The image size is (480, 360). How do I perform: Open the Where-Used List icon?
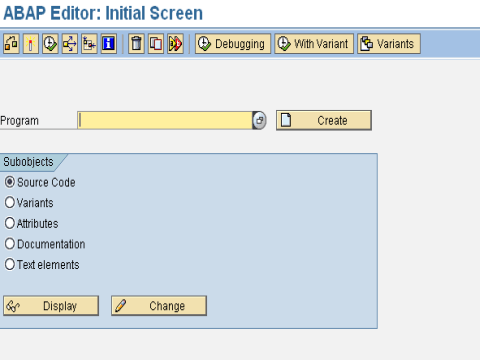(70, 44)
